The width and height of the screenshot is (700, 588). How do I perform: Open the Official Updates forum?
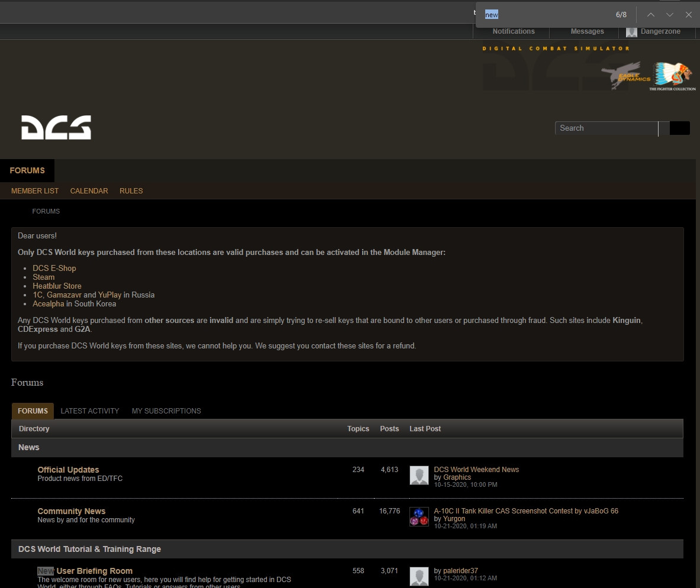(x=68, y=470)
